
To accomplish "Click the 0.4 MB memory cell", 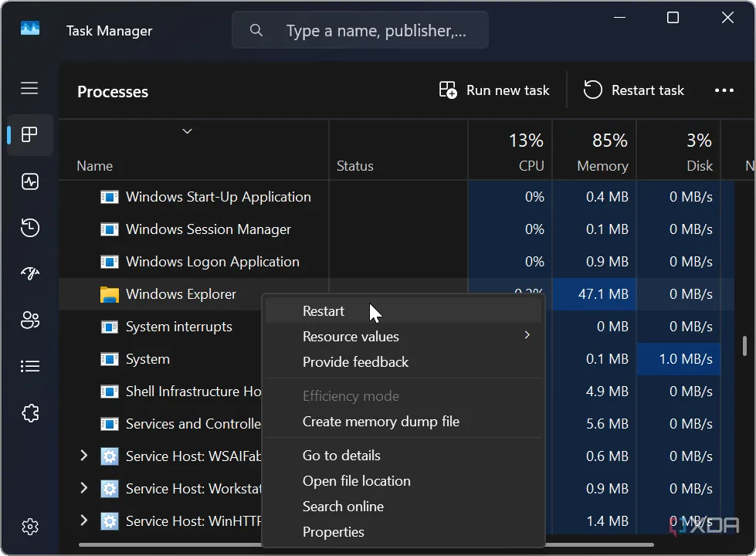I will point(594,197).
